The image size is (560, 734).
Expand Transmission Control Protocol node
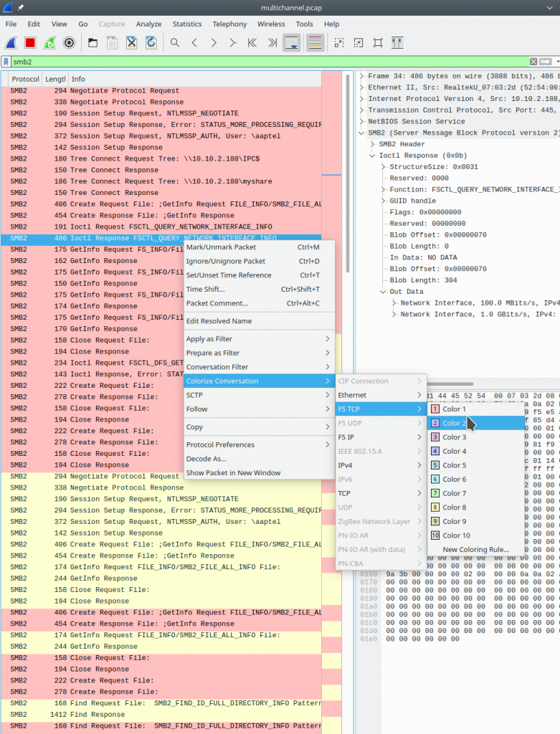[362, 110]
